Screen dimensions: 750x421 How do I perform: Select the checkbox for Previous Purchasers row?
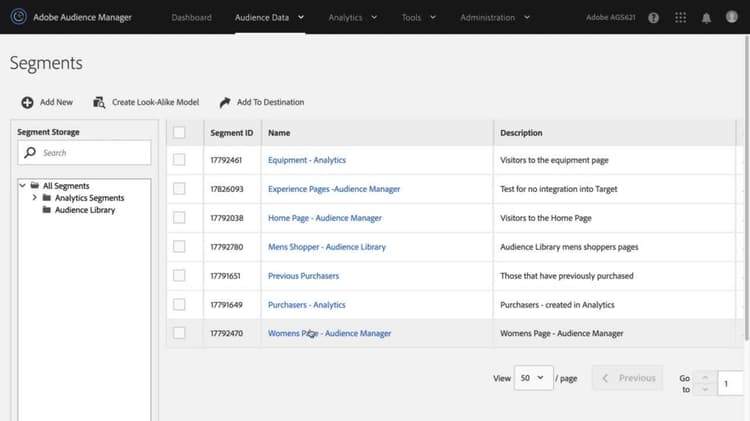point(179,276)
